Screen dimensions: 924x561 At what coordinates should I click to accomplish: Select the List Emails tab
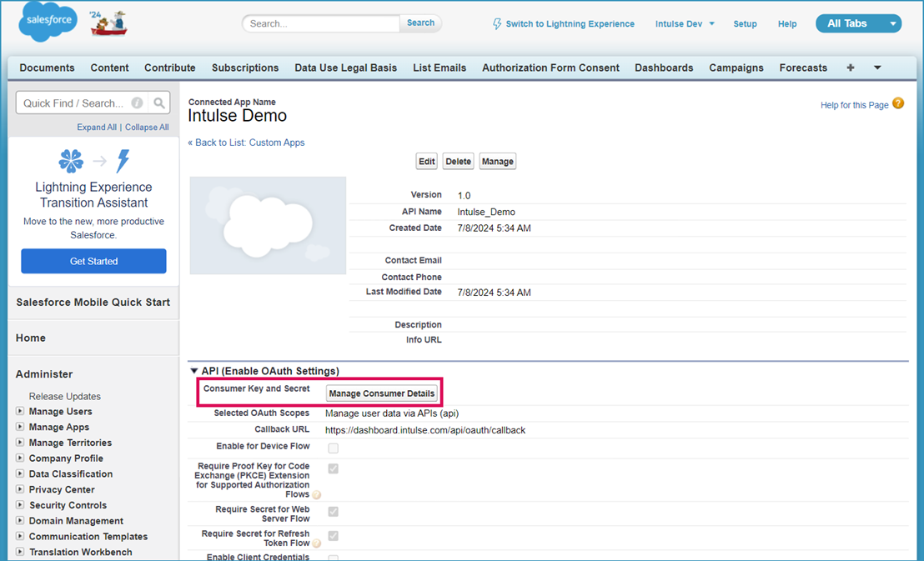tap(439, 68)
